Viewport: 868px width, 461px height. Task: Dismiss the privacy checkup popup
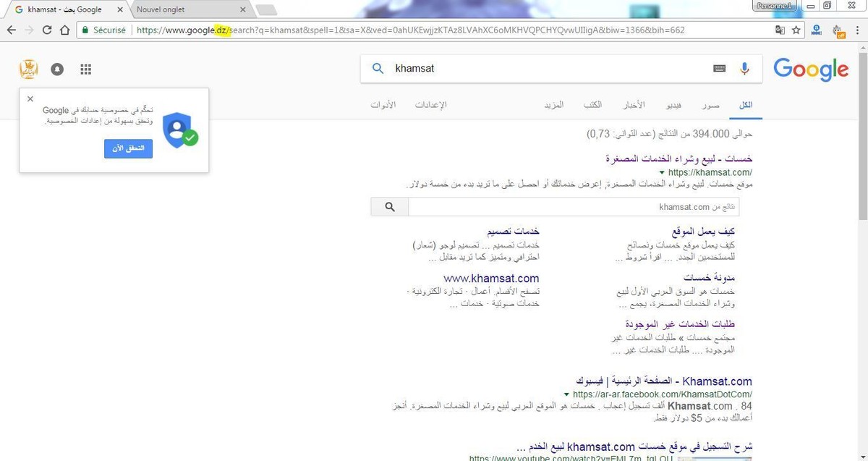pyautogui.click(x=30, y=98)
